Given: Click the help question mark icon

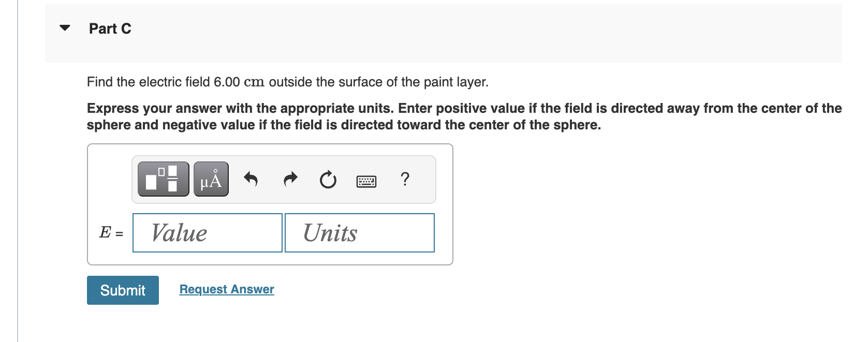Looking at the screenshot, I should coord(405,180).
